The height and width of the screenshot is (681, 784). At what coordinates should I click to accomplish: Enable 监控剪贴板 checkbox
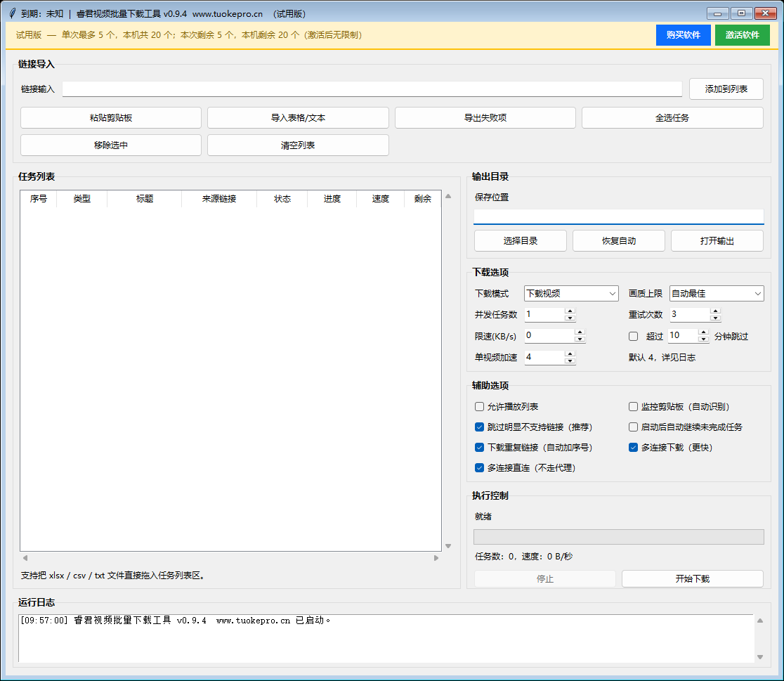point(633,406)
